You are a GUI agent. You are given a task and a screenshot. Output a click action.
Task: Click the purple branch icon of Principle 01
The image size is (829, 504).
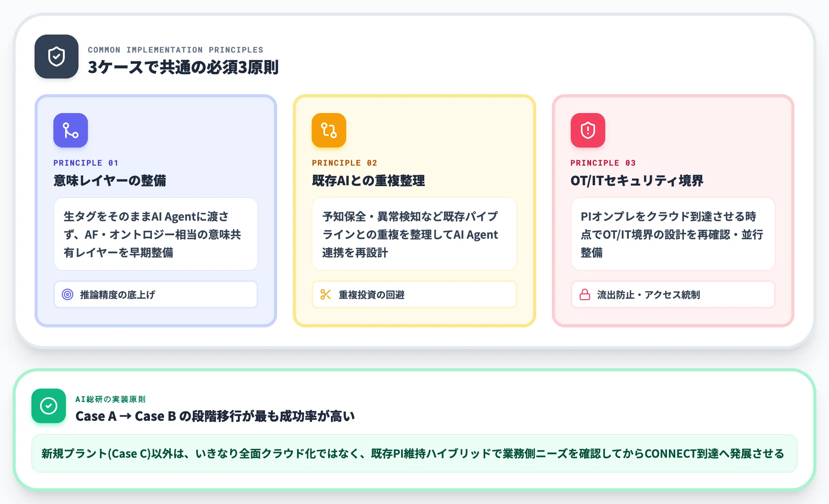tap(71, 130)
